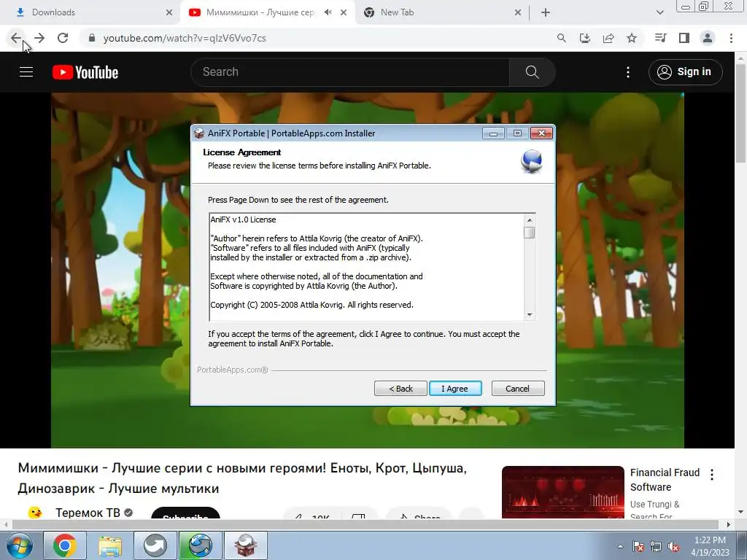Click the license agreement scrollbar thumb

tap(530, 233)
